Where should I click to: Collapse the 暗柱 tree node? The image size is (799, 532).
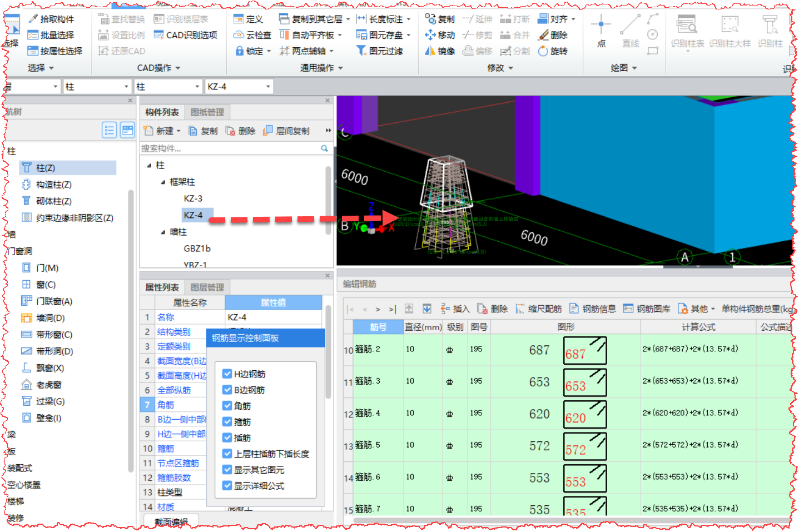[x=163, y=232]
